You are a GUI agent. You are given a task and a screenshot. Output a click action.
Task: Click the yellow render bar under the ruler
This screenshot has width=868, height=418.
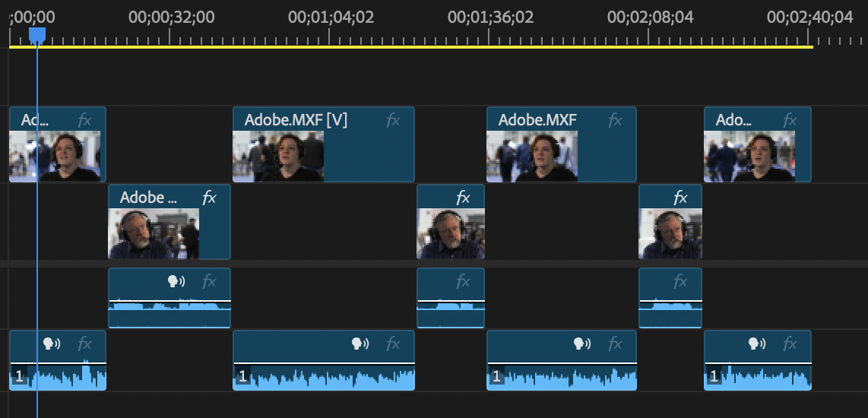pos(410,47)
